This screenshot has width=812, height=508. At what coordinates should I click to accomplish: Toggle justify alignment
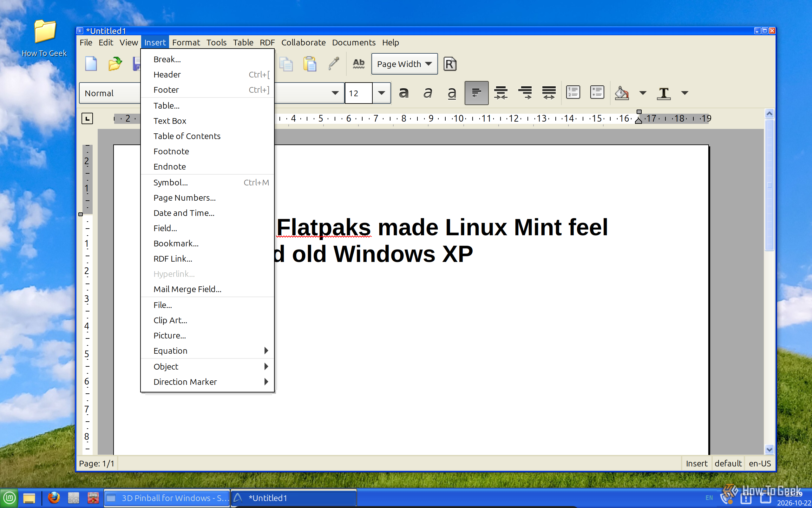click(549, 93)
